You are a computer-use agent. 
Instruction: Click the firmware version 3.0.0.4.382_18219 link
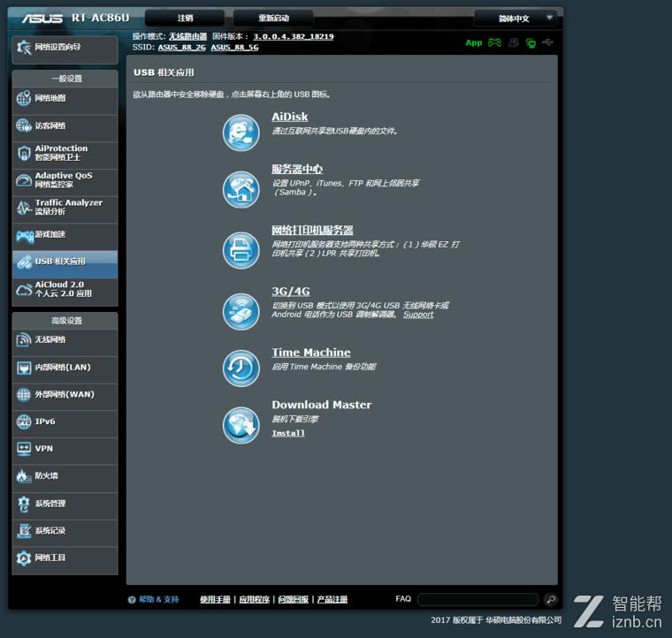click(294, 37)
